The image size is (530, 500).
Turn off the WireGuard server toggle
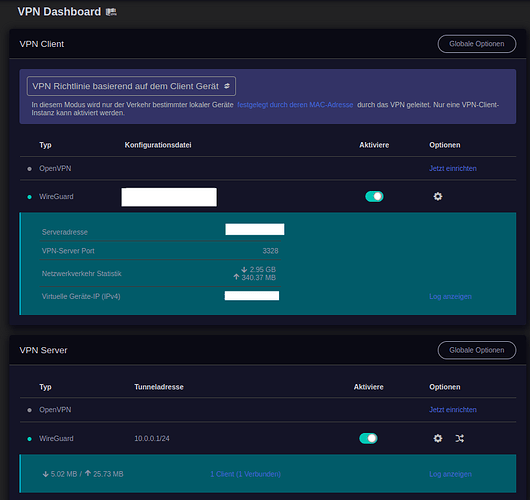coord(368,438)
